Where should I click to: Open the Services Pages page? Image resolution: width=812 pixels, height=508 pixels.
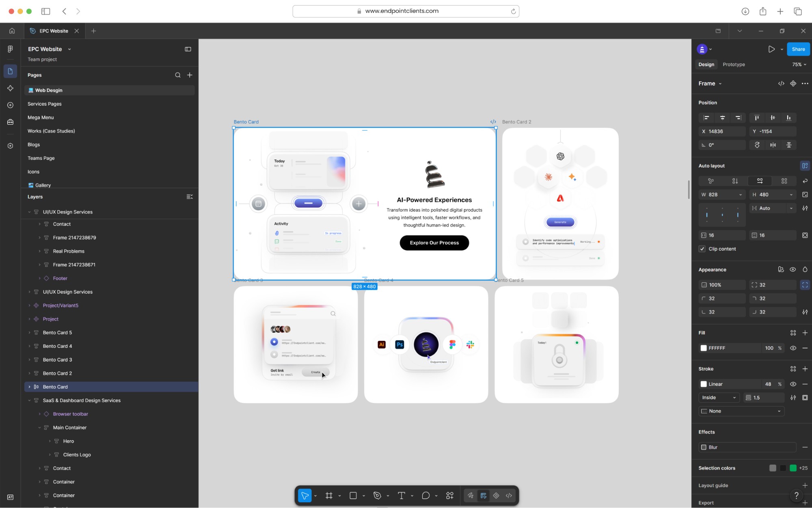[45, 104]
